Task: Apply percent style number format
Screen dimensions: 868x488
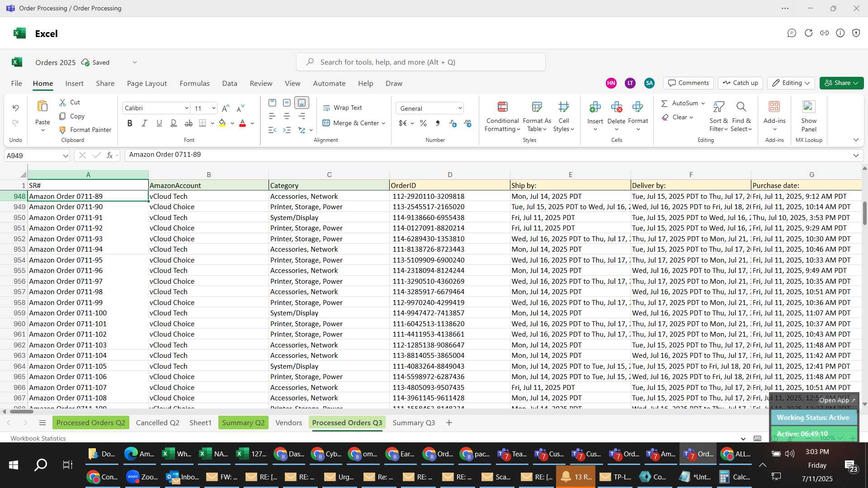Action: coord(423,123)
